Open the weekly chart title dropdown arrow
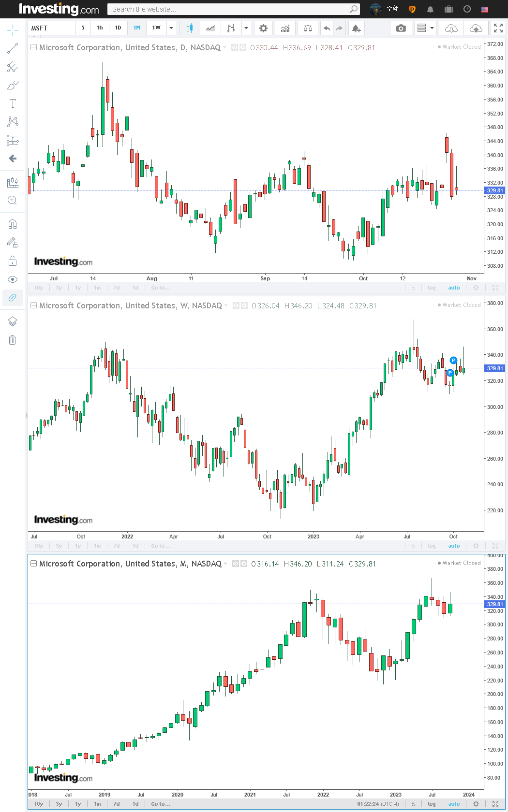Screen dimensions: 508x812 [x=226, y=306]
